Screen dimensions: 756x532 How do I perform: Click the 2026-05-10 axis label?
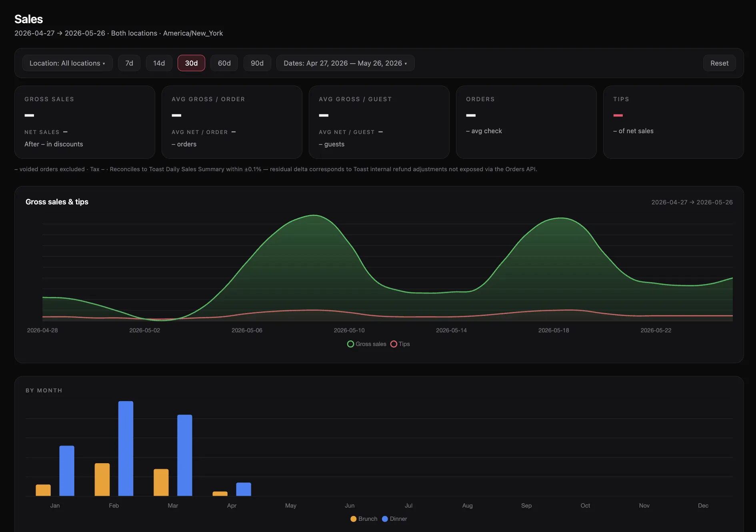coord(349,330)
